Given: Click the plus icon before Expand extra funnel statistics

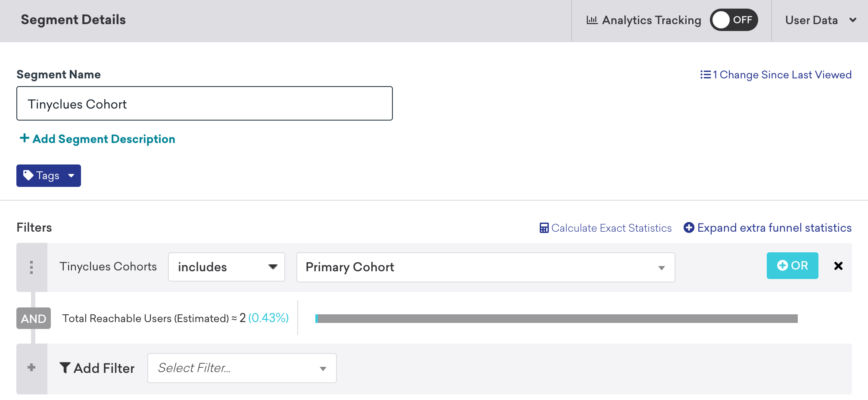Looking at the screenshot, I should [689, 228].
